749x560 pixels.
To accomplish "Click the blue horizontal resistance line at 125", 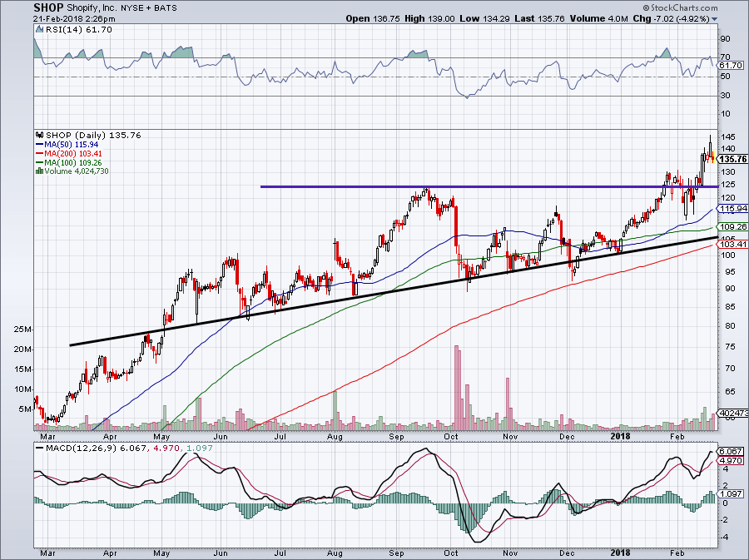I will 483,186.
